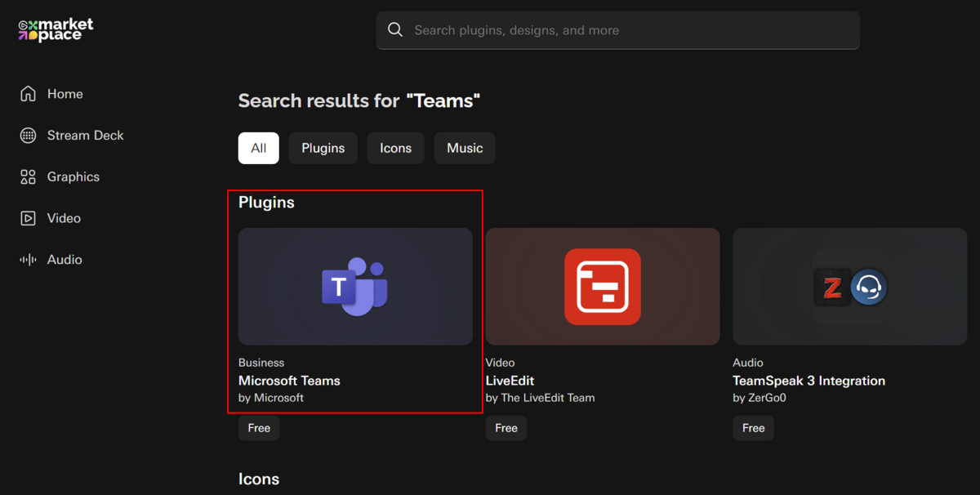The height and width of the screenshot is (495, 980).
Task: Click 'by The LiveEdit Team' author text
Action: click(x=541, y=398)
